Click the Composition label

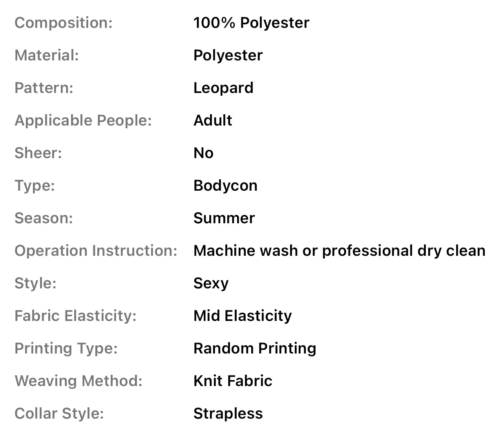click(x=63, y=23)
